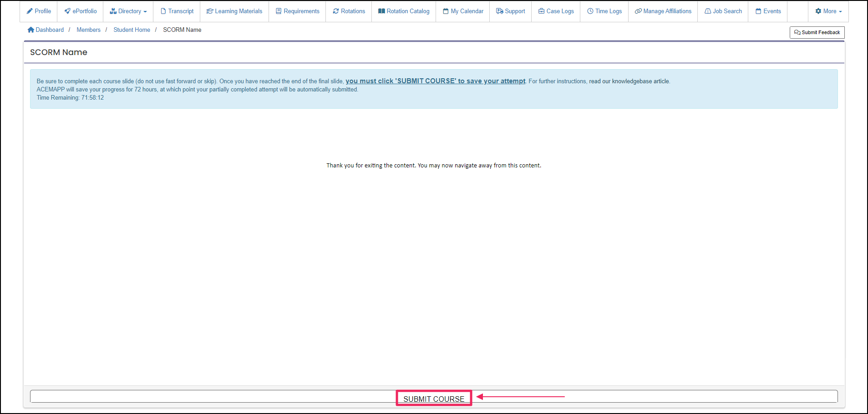This screenshot has height=414, width=868.
Task: Click the Support life-ring icon
Action: [499, 11]
